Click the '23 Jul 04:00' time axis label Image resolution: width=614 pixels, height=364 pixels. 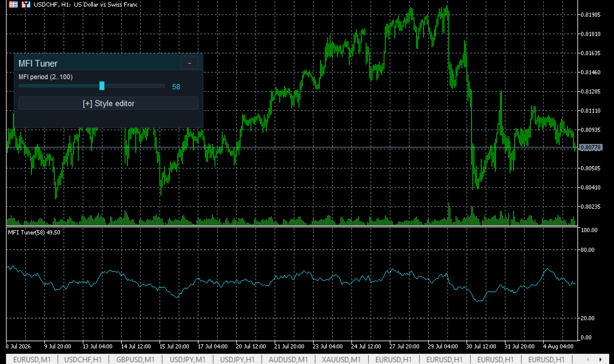click(x=327, y=347)
